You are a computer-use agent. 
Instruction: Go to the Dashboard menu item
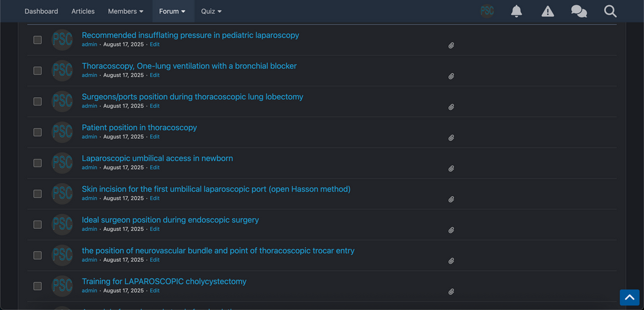41,11
